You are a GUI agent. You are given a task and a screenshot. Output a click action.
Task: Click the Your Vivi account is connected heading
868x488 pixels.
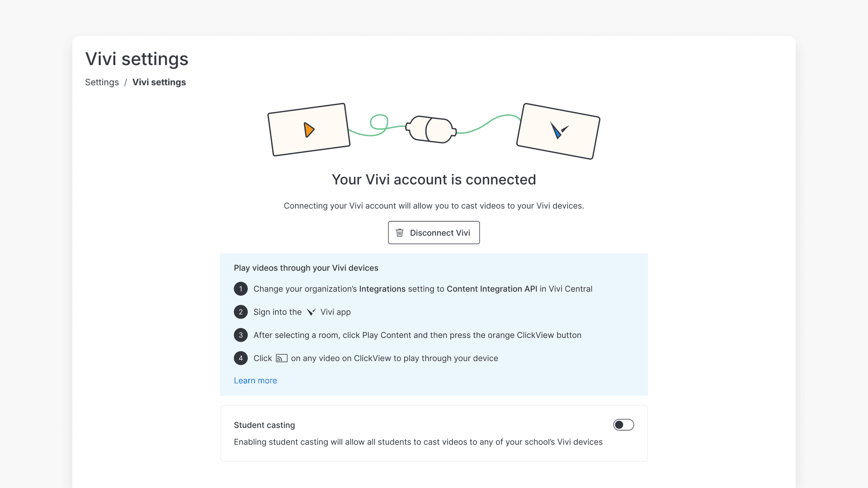434,179
